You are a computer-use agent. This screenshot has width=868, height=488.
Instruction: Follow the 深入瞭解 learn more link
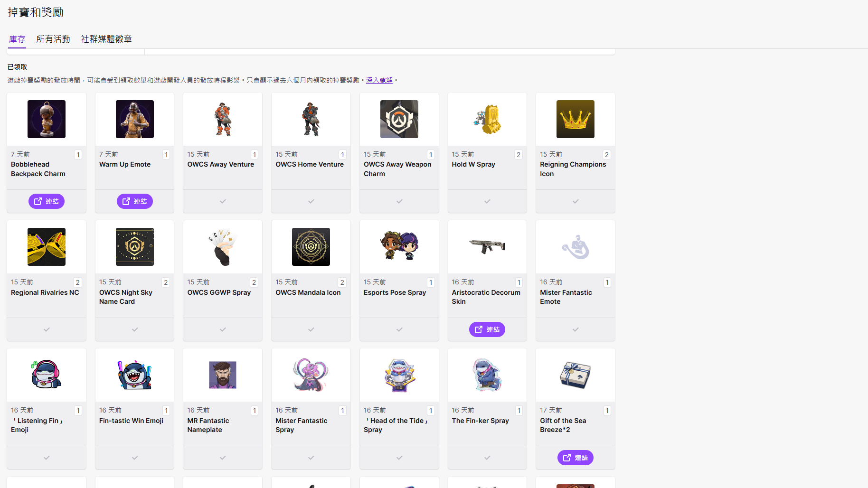click(x=379, y=80)
